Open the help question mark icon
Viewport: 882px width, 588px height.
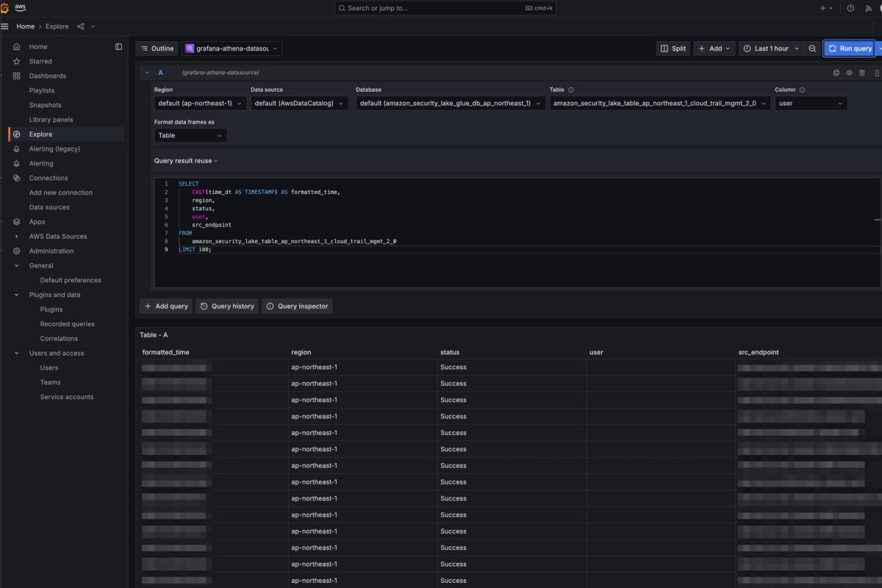pos(850,8)
